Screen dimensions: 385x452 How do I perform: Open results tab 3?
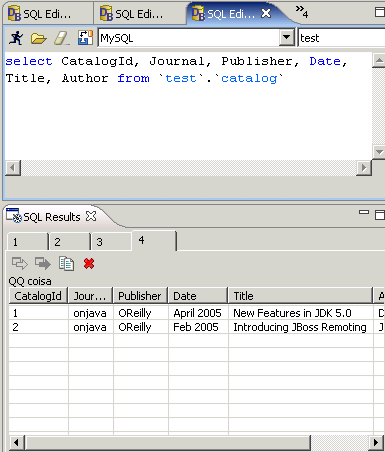click(x=111, y=242)
